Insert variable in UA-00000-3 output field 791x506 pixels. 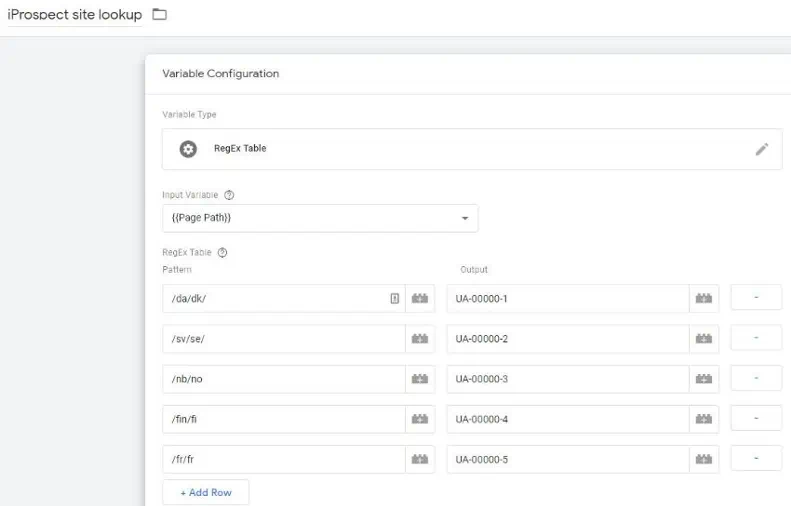point(704,379)
